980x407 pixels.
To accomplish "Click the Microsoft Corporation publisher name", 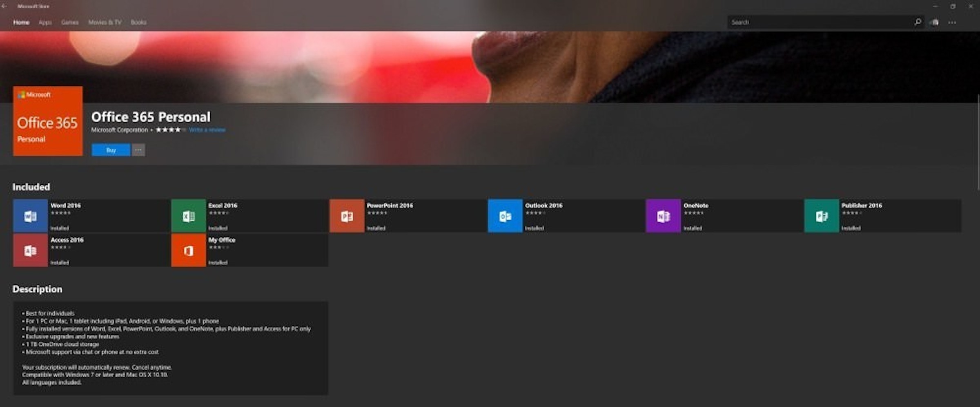I will (x=120, y=130).
